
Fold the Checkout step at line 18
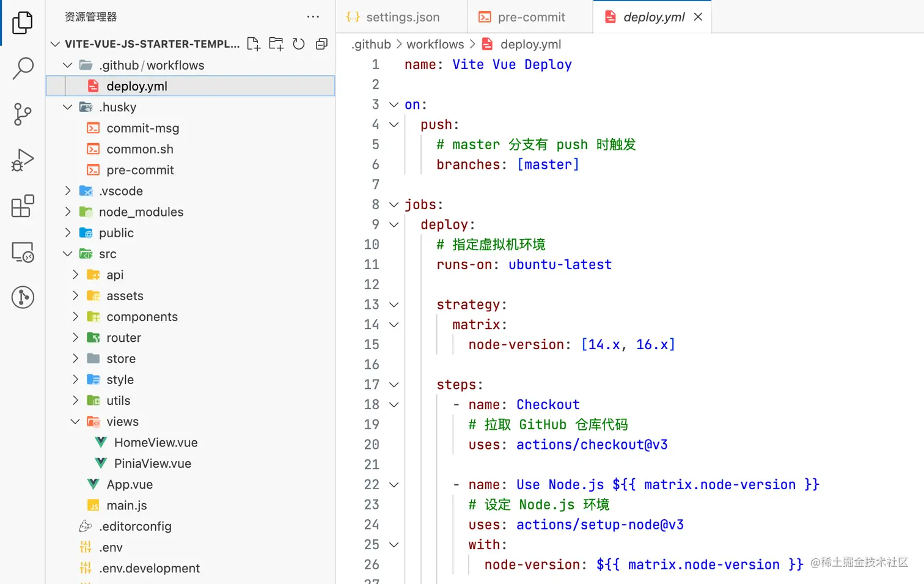click(394, 405)
